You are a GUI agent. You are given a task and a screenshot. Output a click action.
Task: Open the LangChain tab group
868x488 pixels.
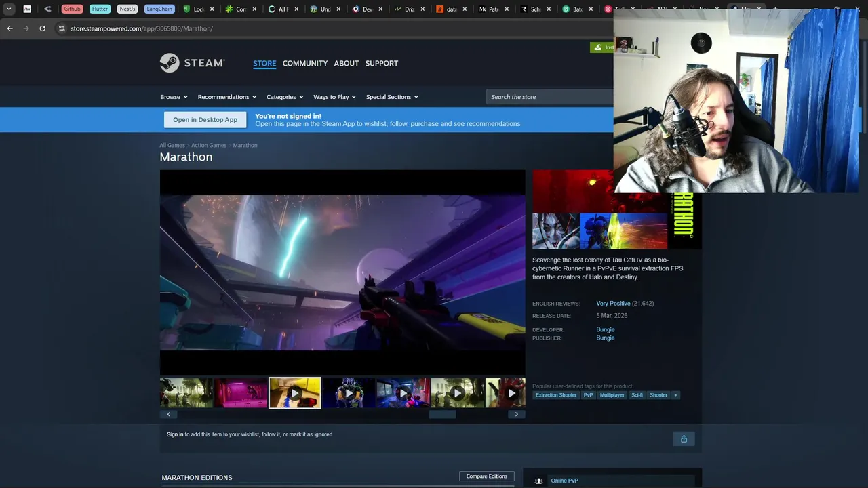tap(159, 9)
